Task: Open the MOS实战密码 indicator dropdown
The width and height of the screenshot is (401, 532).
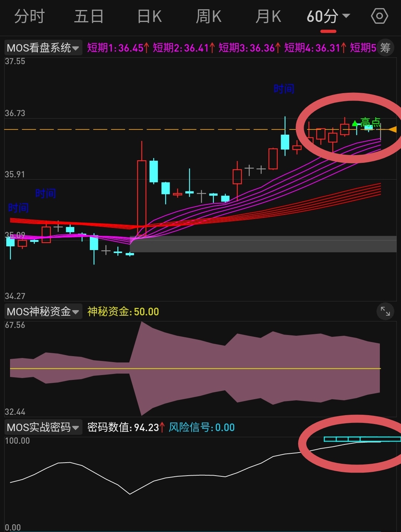Action: pyautogui.click(x=43, y=427)
